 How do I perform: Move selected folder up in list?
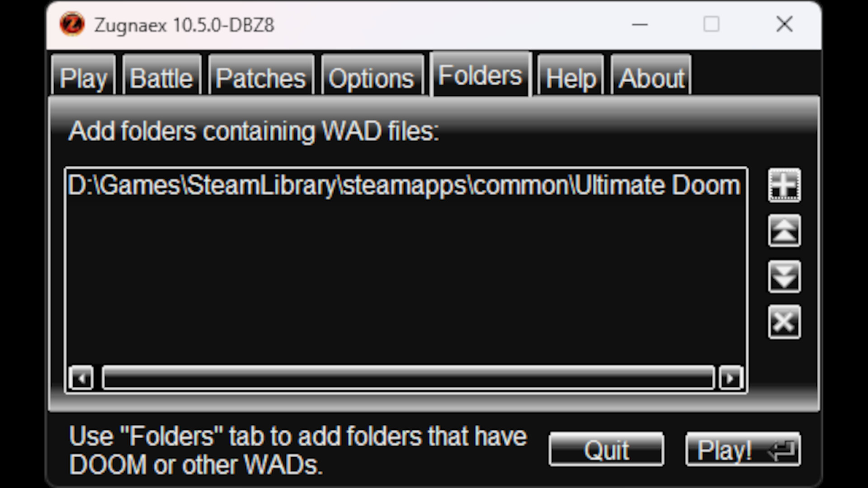coord(784,231)
